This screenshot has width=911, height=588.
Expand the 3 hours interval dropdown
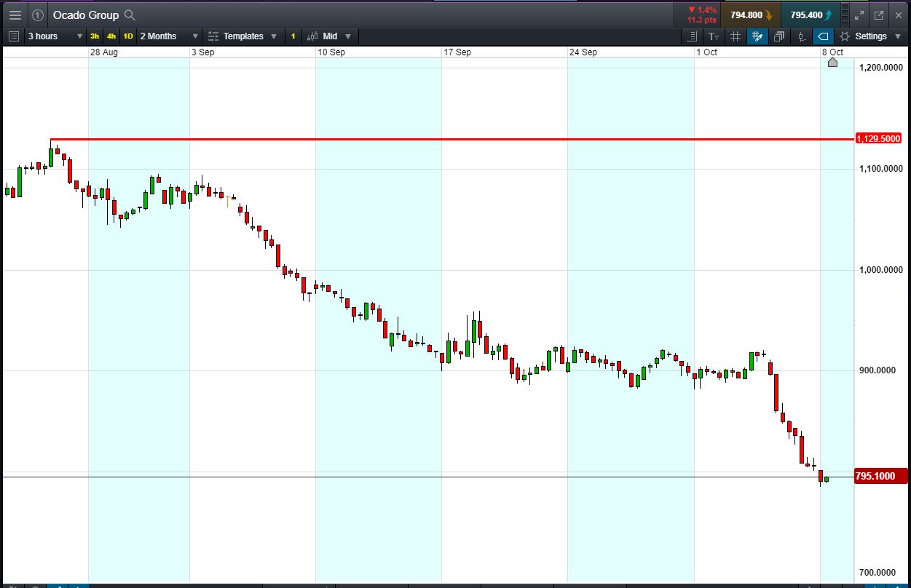pyautogui.click(x=55, y=36)
